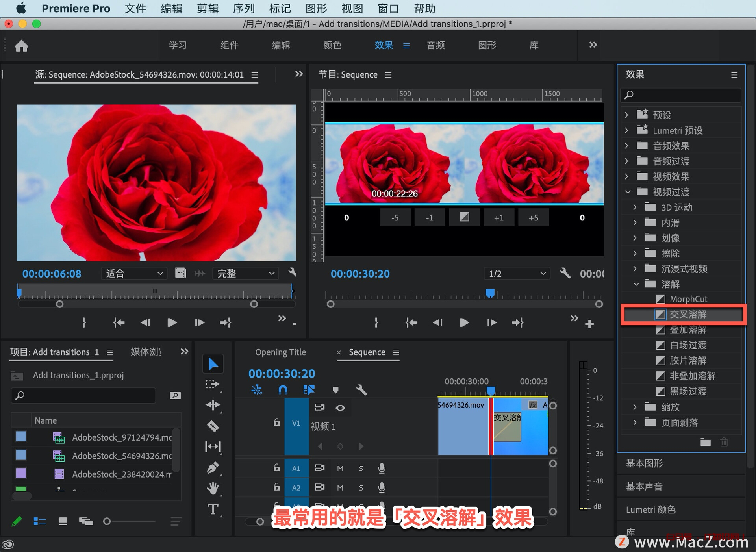Click the -1 frame trim button

click(x=429, y=218)
